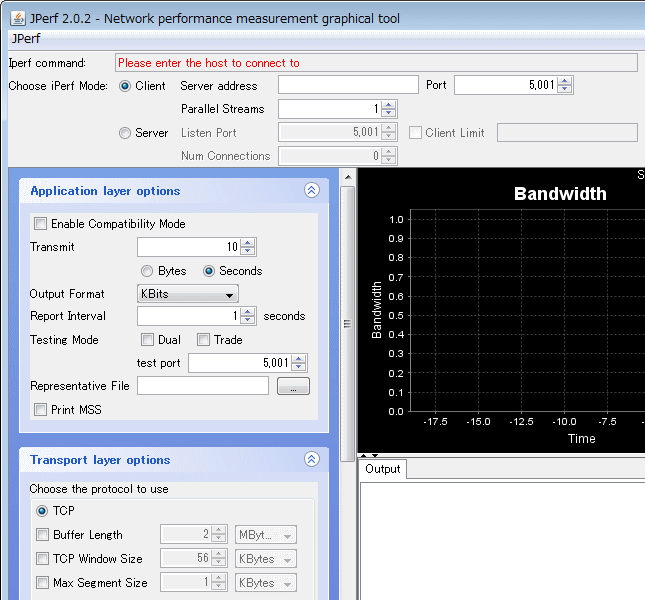Increase the Report Interval value
Screen dimensions: 645x600
pos(247,312)
